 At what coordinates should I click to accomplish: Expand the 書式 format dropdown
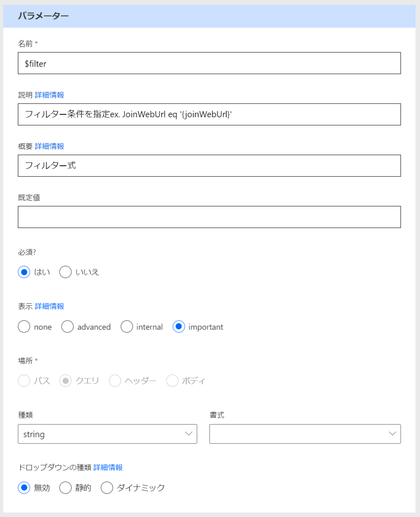[305, 434]
